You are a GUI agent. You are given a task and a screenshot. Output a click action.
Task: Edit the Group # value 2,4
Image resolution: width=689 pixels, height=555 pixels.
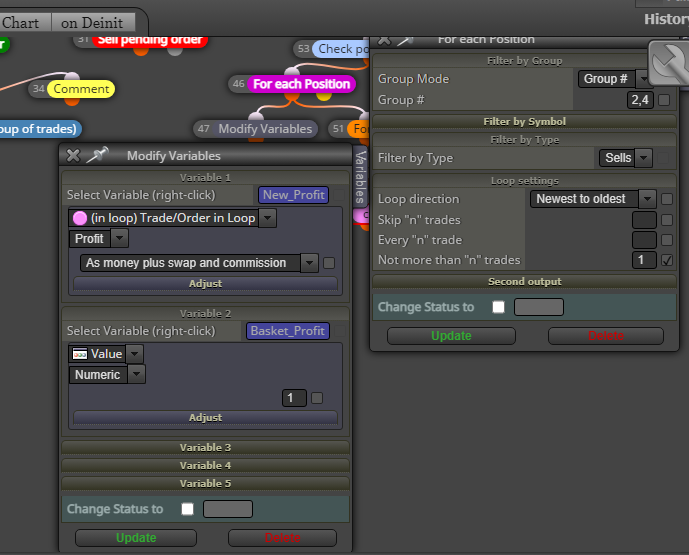click(640, 100)
